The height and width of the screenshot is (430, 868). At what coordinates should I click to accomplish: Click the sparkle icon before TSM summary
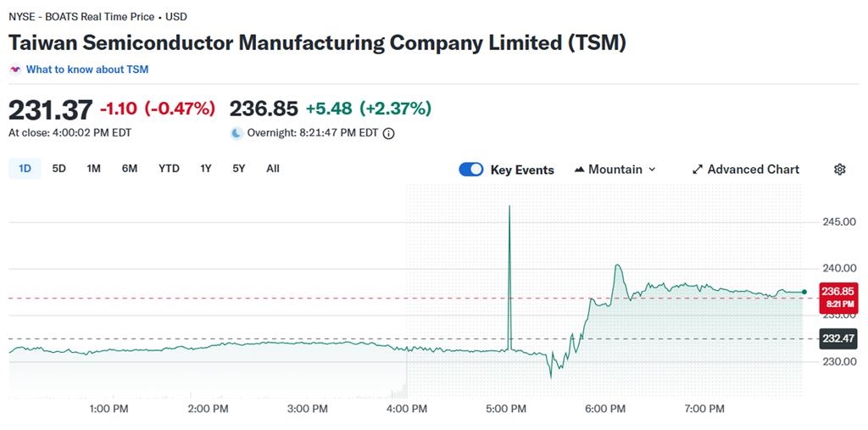click(x=15, y=70)
